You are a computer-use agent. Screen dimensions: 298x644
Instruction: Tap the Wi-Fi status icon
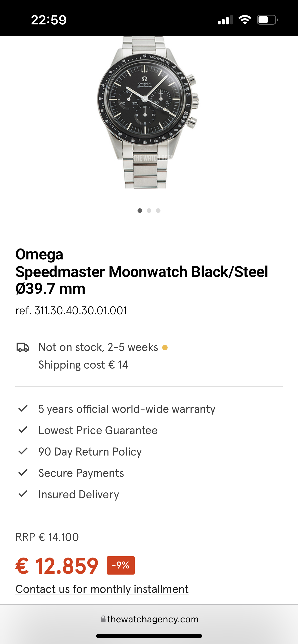pos(245,20)
